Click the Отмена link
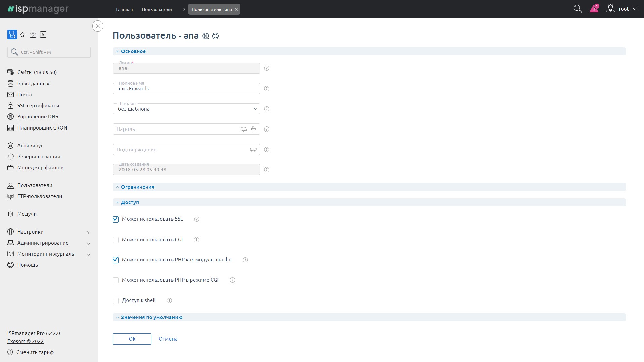Viewport: 644px width, 362px height. [x=168, y=339]
